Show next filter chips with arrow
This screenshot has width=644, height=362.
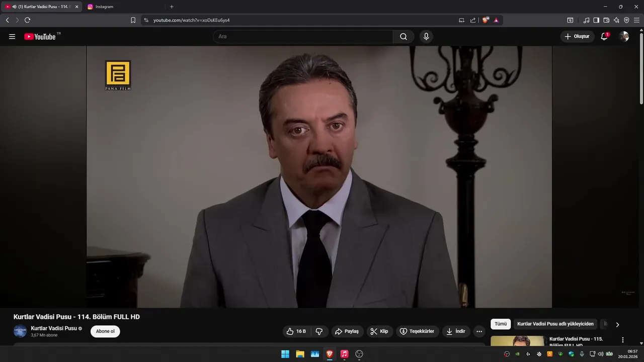click(617, 324)
